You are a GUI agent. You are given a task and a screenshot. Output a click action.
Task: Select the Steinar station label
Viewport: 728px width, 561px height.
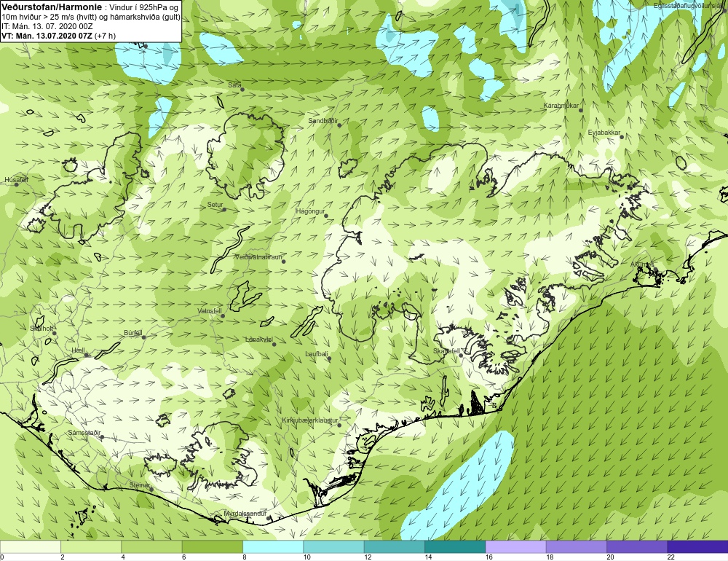click(x=139, y=484)
